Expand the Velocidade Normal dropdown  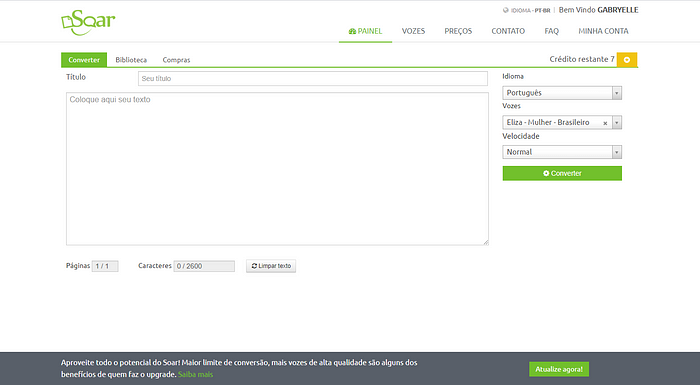562,152
